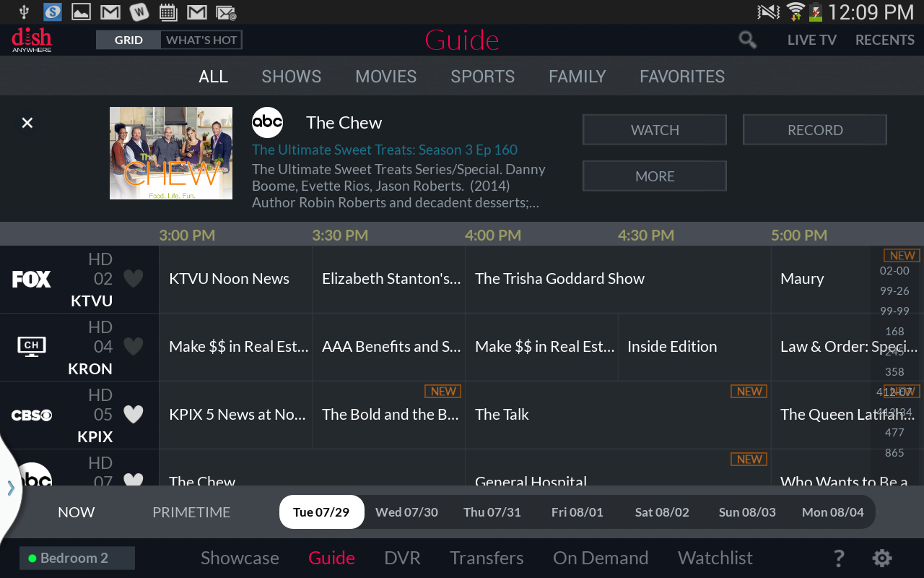The width and height of the screenshot is (924, 578).
Task: Select the MOVIES filter tab
Action: pyautogui.click(x=386, y=77)
